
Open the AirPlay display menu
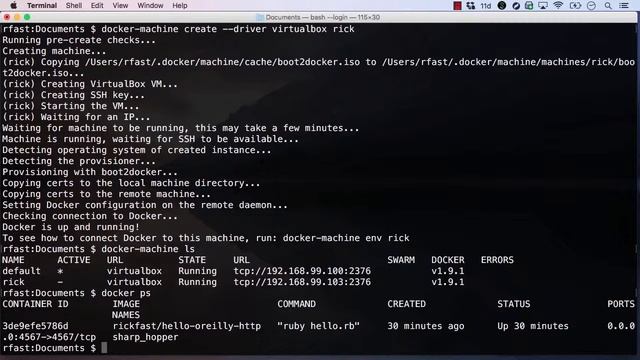tap(543, 6)
